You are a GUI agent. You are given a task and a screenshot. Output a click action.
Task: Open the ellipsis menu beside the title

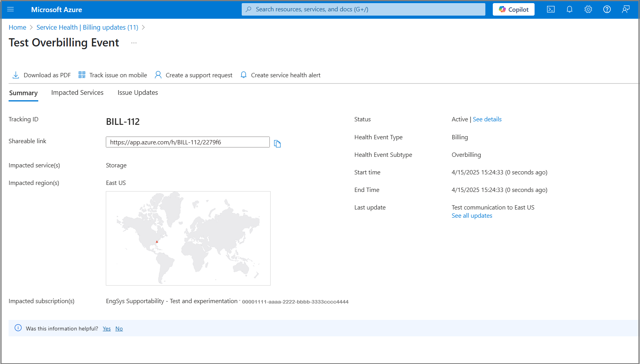[x=134, y=43]
